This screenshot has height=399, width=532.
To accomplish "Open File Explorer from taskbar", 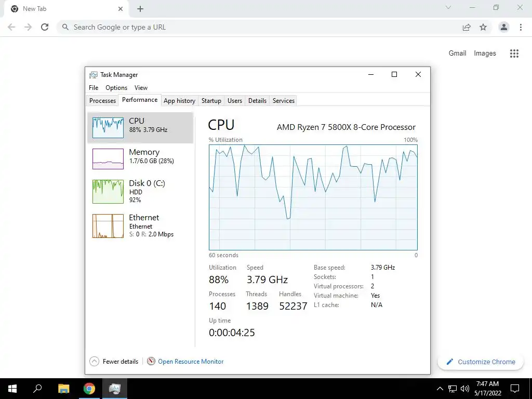I will tap(63, 389).
